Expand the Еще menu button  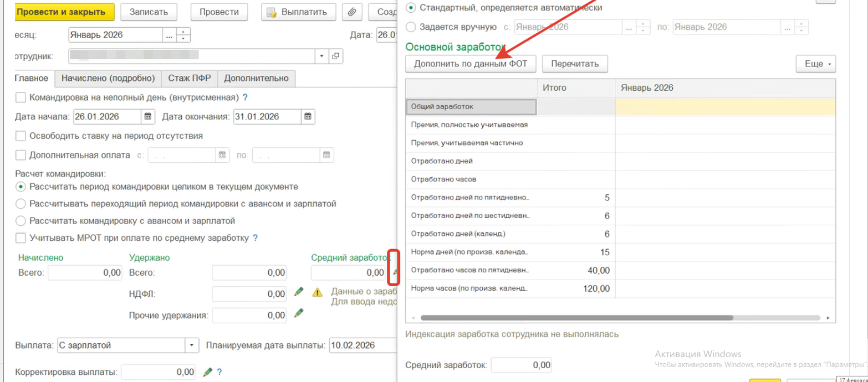point(815,64)
